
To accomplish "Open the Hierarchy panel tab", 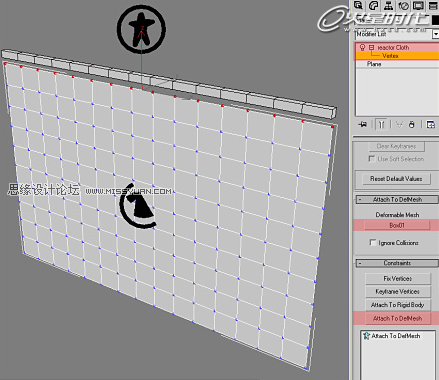I will point(388,5).
